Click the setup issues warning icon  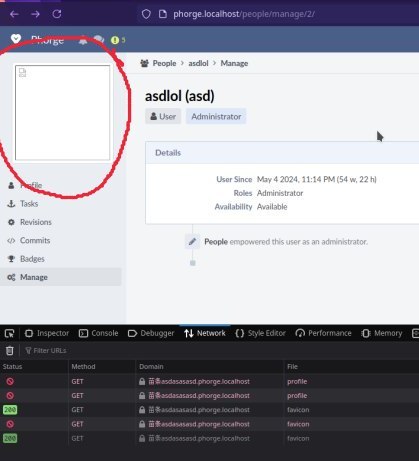coord(115,40)
